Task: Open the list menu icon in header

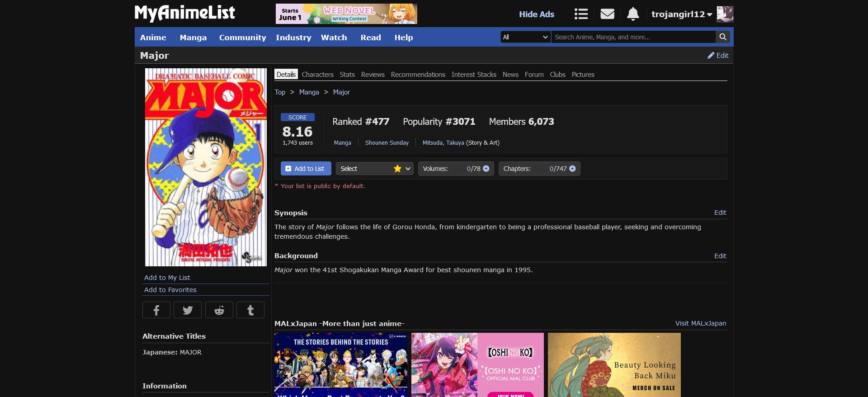Action: 581,14
